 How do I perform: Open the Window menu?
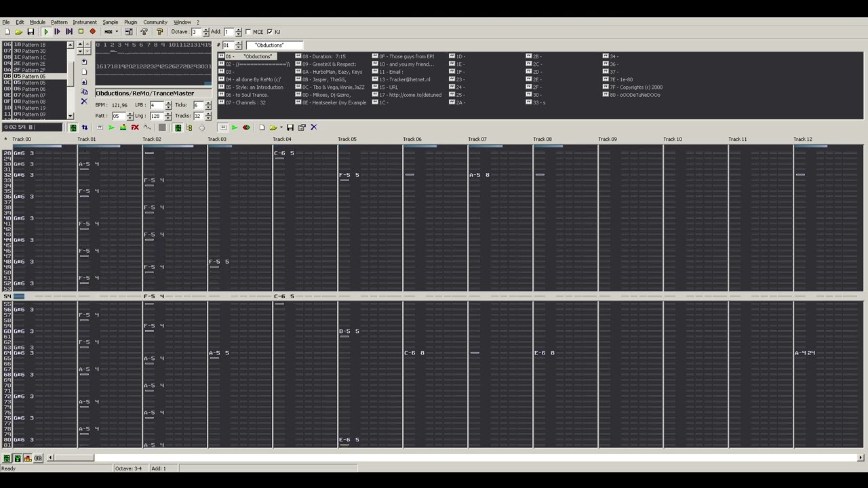tap(182, 22)
